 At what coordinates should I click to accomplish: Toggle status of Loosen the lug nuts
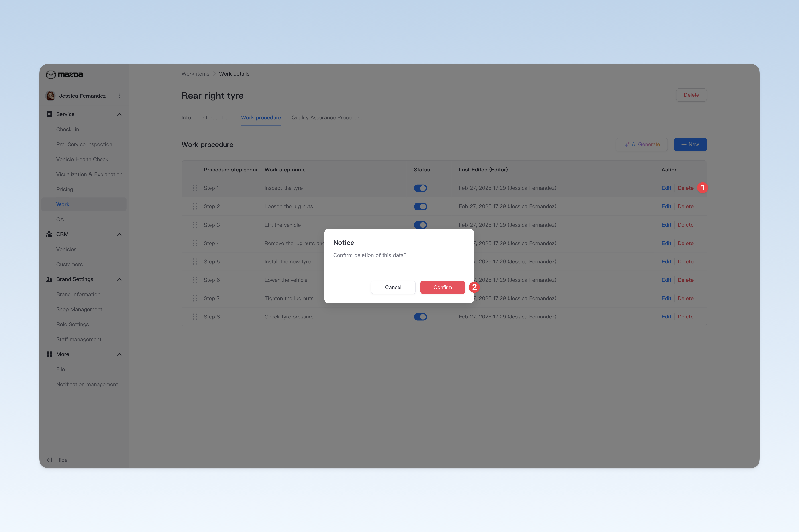pyautogui.click(x=420, y=207)
